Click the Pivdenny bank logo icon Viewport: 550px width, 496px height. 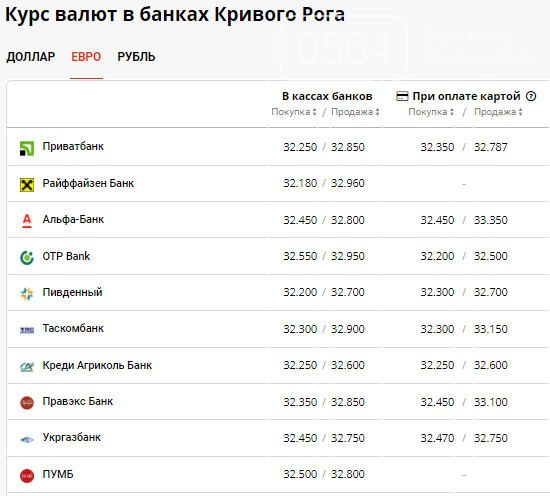point(27,294)
